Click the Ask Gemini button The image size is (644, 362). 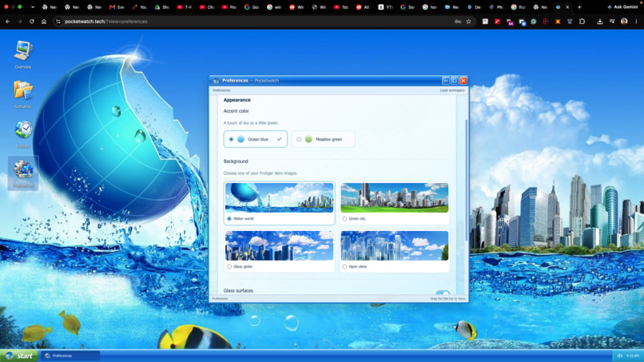pyautogui.click(x=622, y=7)
